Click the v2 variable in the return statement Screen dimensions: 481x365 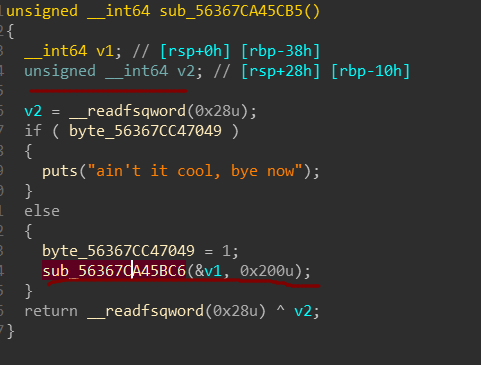pyautogui.click(x=303, y=311)
